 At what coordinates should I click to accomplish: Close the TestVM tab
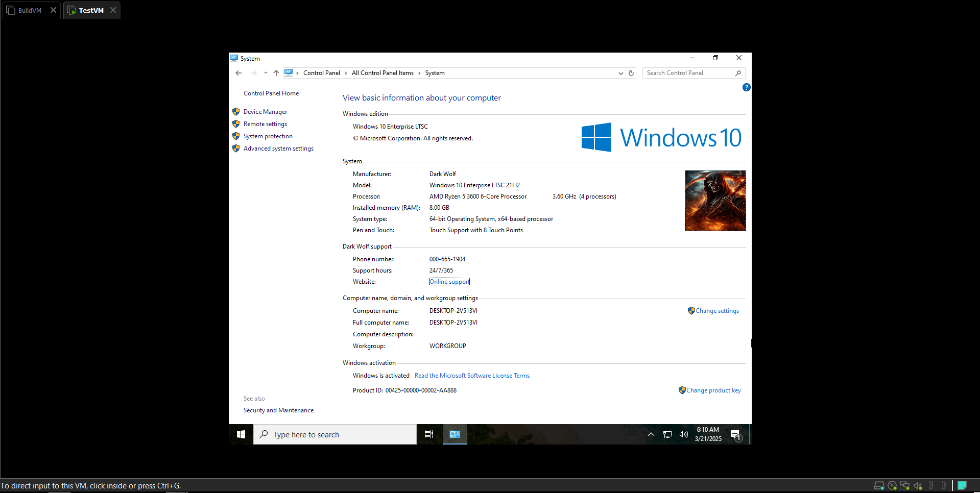(113, 10)
